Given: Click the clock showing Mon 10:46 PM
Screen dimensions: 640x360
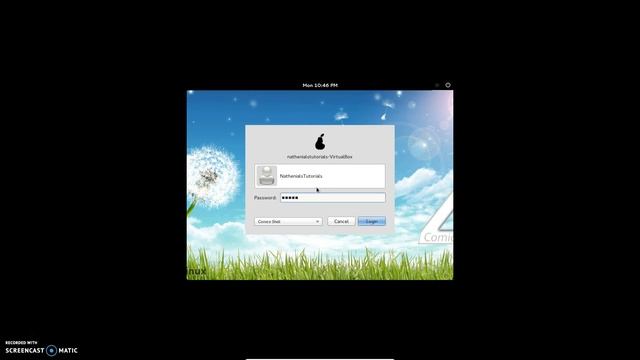Looking at the screenshot, I should [320, 85].
